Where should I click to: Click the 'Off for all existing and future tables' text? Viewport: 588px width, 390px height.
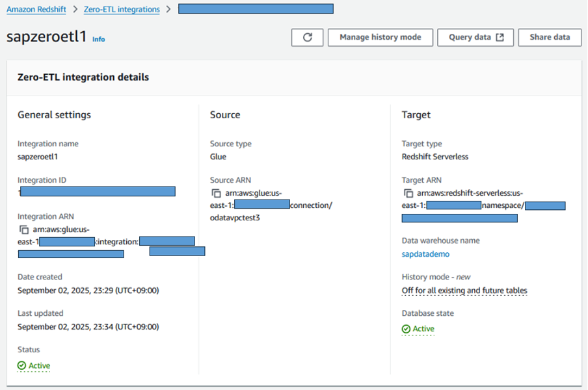464,290
